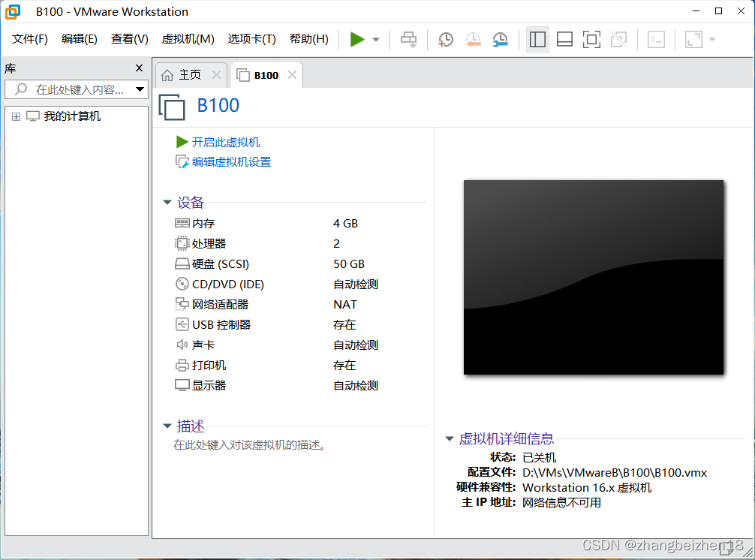
Task: Click the Workstation 16.x 虚拟机 compatibility text
Action: (587, 487)
